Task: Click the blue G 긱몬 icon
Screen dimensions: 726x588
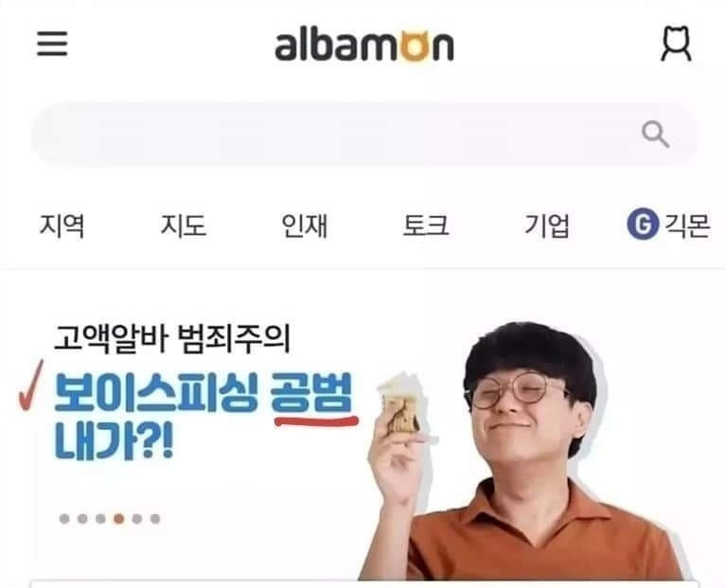Action: pos(643,224)
